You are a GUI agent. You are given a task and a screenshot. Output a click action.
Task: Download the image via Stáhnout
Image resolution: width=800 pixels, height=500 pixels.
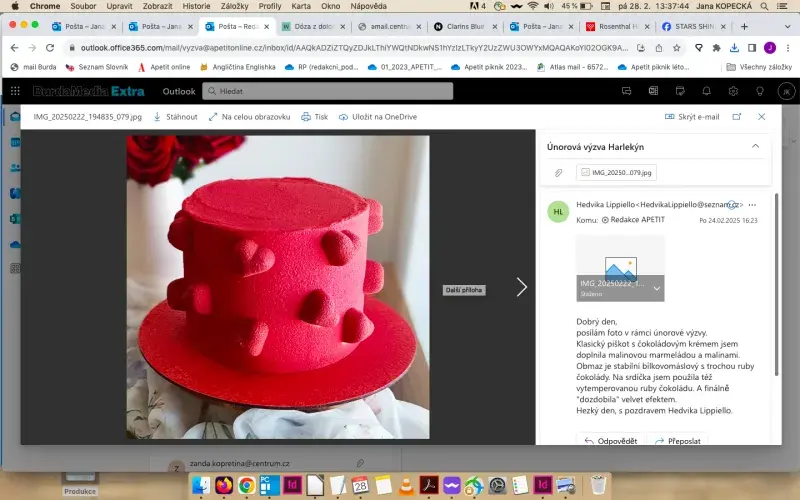coord(175,117)
